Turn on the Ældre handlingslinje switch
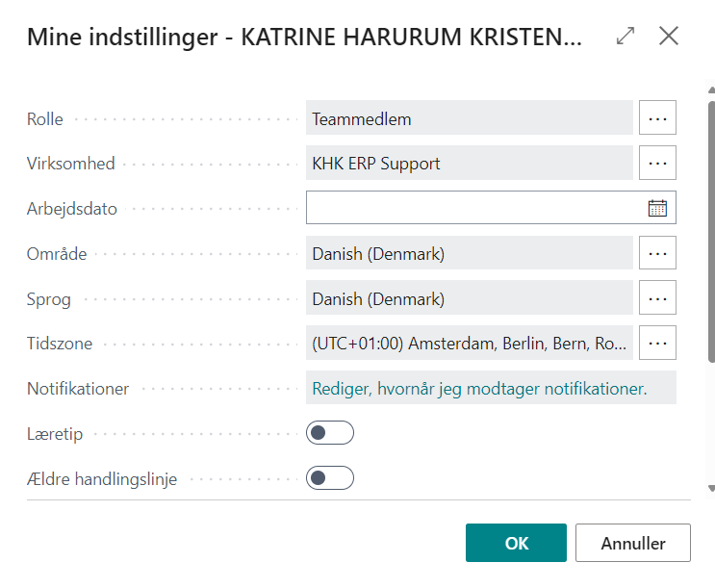Viewport: 715px width, 588px height. pos(330,477)
